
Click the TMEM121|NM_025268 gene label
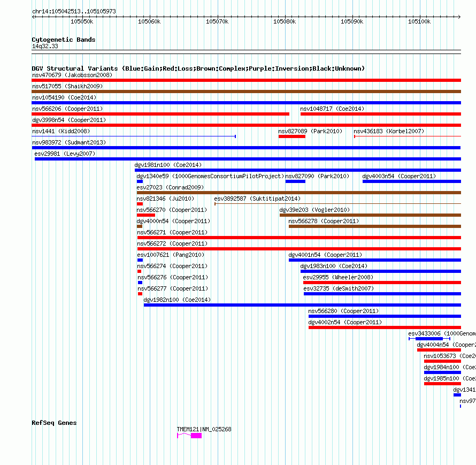click(204, 429)
